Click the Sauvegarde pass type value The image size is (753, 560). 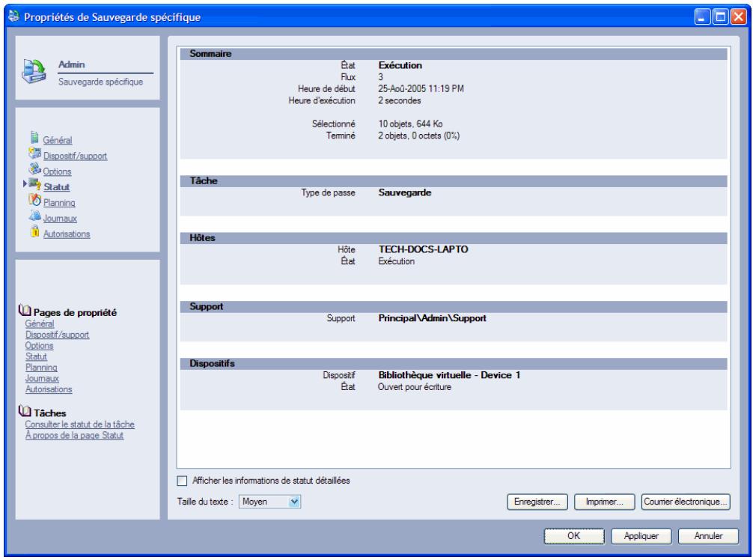point(405,192)
